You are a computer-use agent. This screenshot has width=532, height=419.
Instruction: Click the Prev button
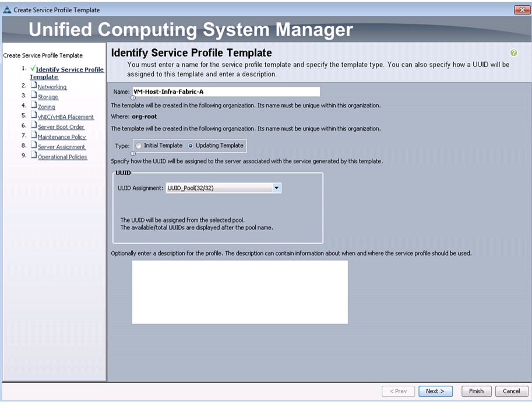click(x=399, y=391)
